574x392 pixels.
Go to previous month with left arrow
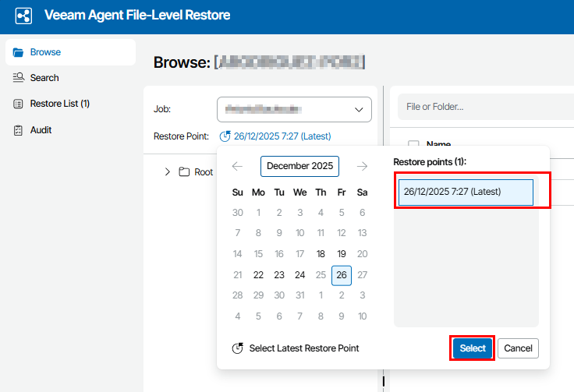pos(238,166)
